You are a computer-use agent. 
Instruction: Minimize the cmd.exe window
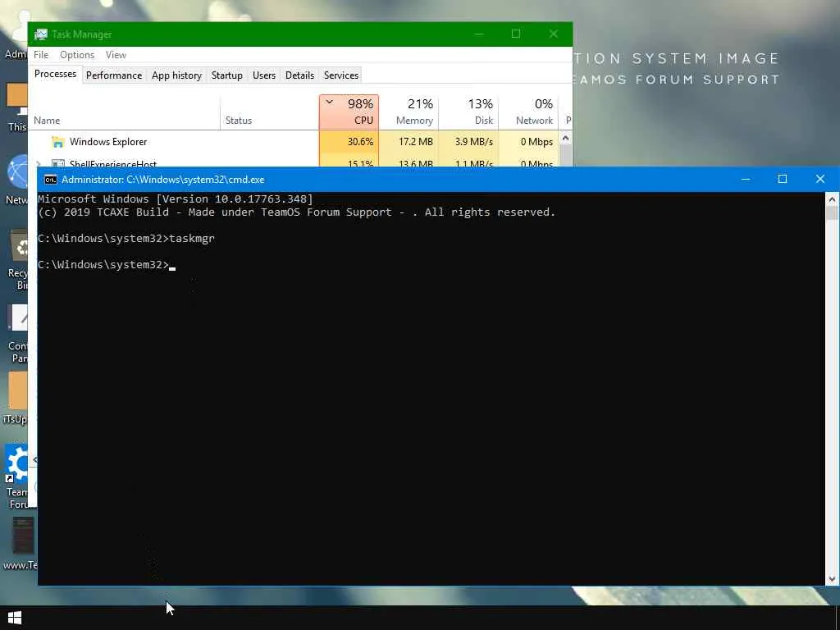(x=745, y=179)
